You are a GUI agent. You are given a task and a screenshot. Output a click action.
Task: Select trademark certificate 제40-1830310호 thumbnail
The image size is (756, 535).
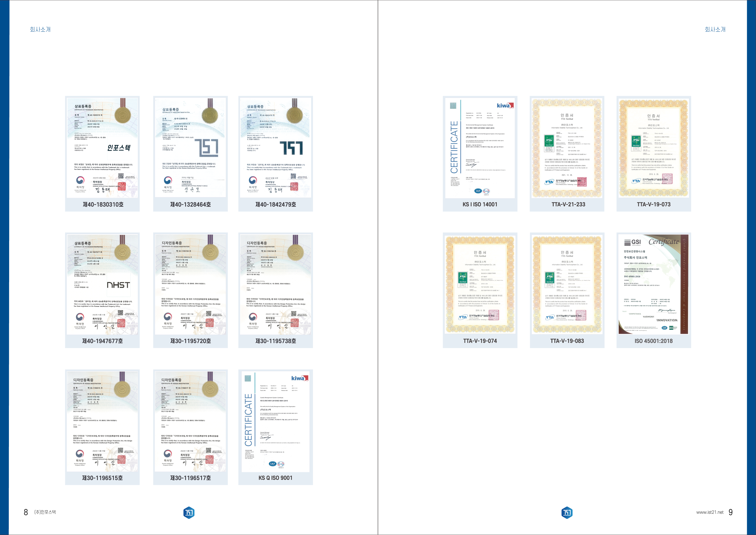tap(102, 148)
